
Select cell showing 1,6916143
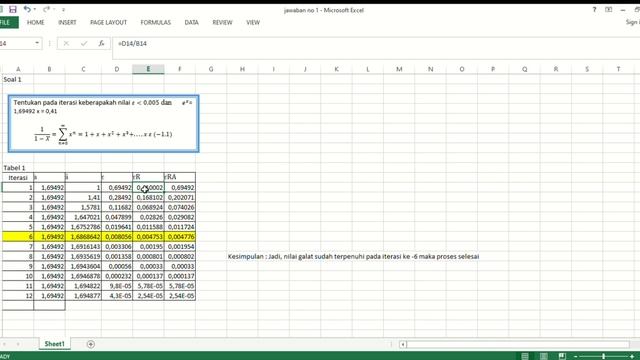[x=83, y=247]
